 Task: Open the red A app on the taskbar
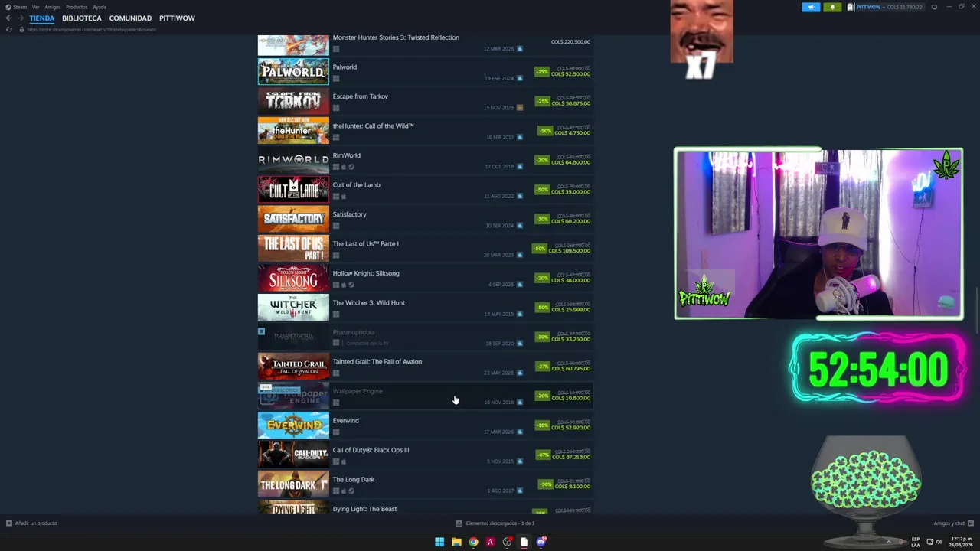tap(490, 542)
